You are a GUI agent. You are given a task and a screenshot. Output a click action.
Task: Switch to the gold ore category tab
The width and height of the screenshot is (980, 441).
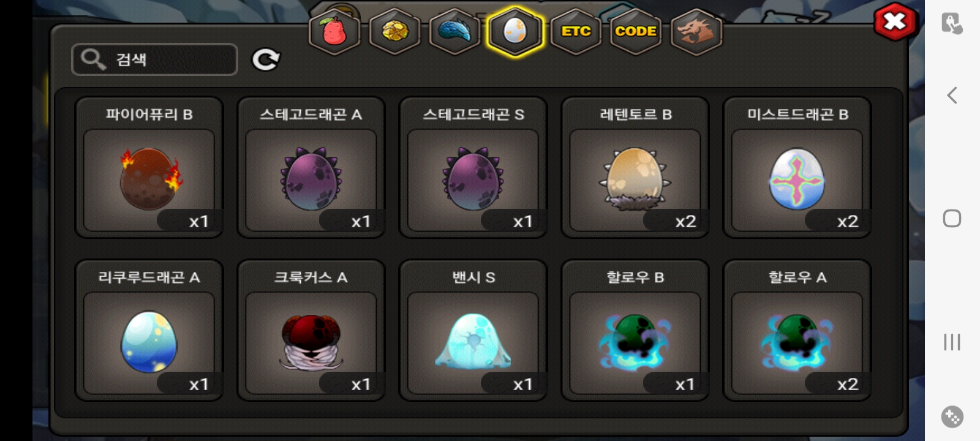(394, 31)
